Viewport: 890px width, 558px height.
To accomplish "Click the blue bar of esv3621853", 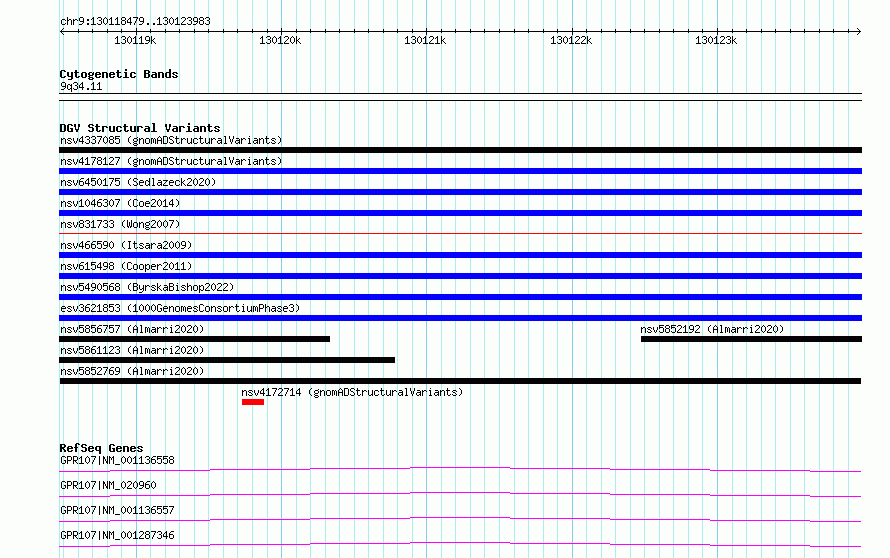I will pyautogui.click(x=460, y=318).
